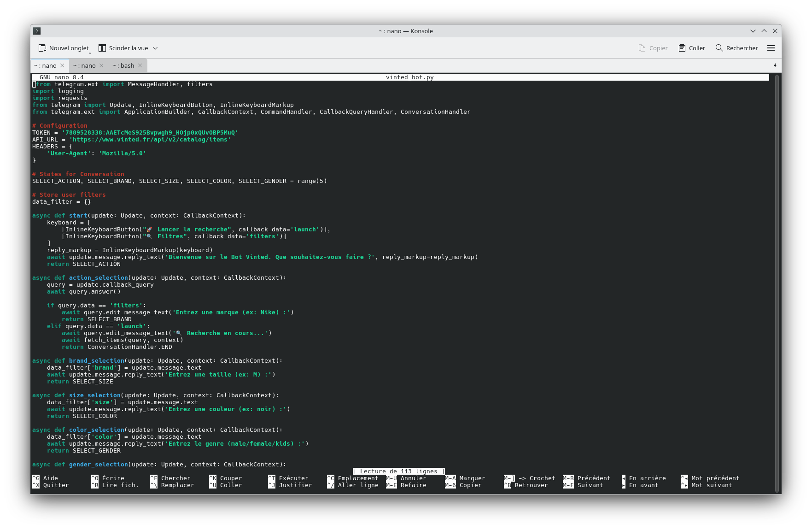Screen dimensions: 812x530
Task: Click the M-F Suivant shortcut
Action: pos(583,485)
